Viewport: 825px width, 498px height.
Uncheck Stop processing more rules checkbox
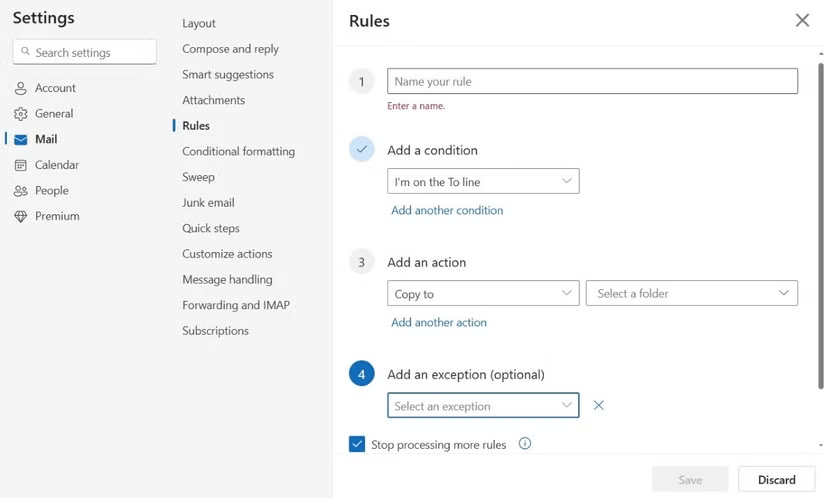[357, 444]
